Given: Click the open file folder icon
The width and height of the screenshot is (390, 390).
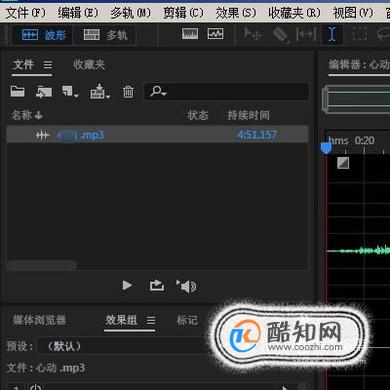Looking at the screenshot, I should pos(17,91).
